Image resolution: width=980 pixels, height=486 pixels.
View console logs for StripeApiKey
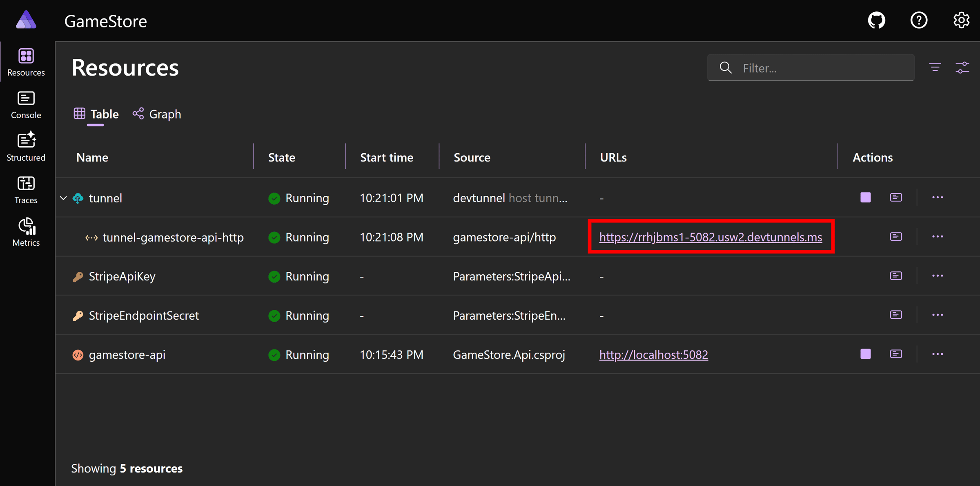coord(896,276)
